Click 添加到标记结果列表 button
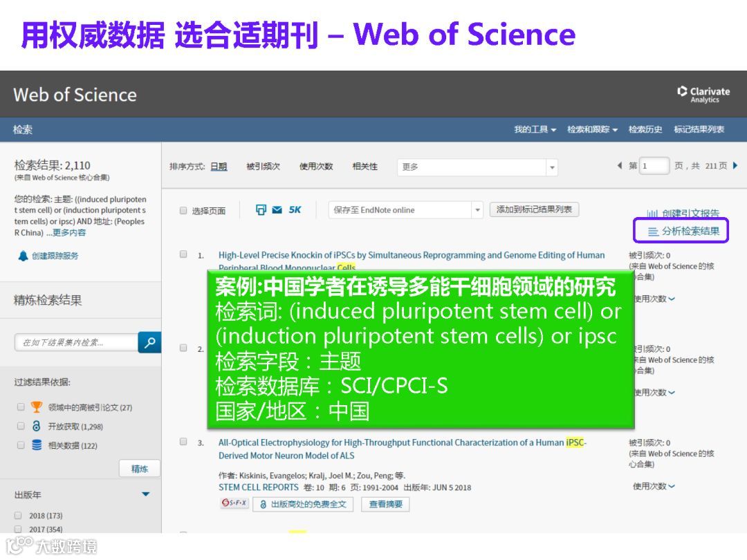The height and width of the screenshot is (560, 747). click(534, 209)
